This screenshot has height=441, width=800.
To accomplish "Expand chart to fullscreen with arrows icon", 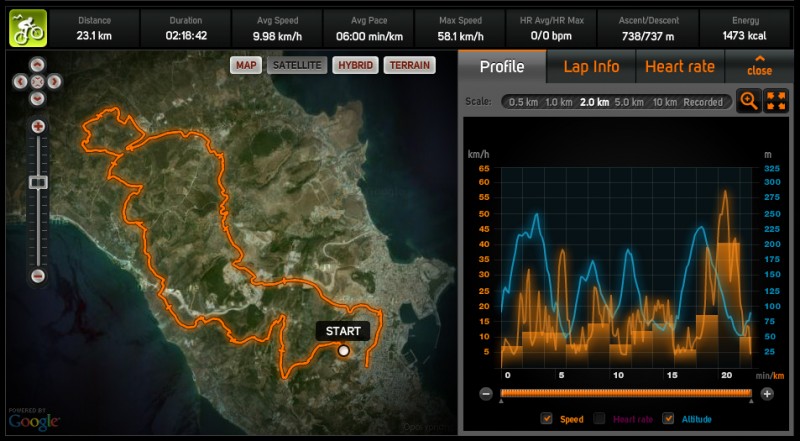I will point(776,101).
